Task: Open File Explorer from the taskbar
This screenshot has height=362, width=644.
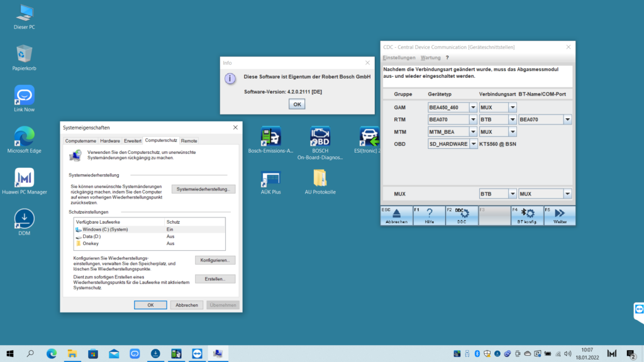Action: pos(72,353)
